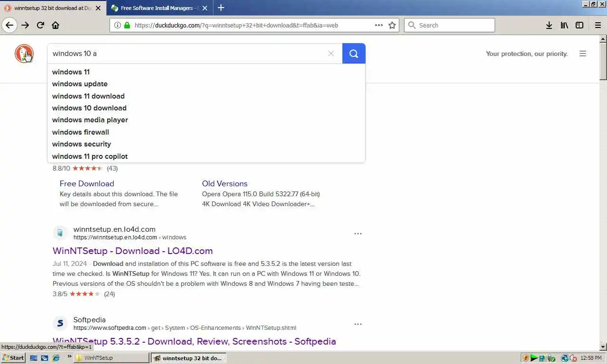
Task: Open WinNTSetup 5.3.5.2 Softpedia result
Action: 194,341
